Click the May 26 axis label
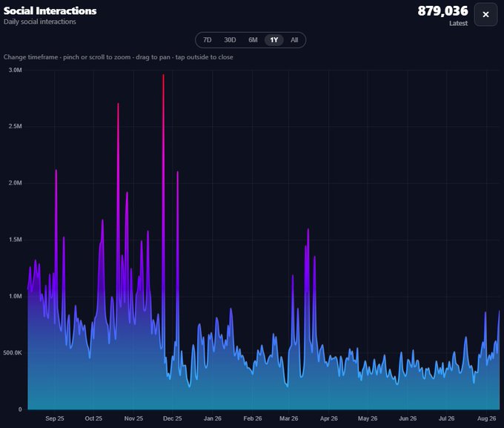The width and height of the screenshot is (504, 428). pos(368,418)
